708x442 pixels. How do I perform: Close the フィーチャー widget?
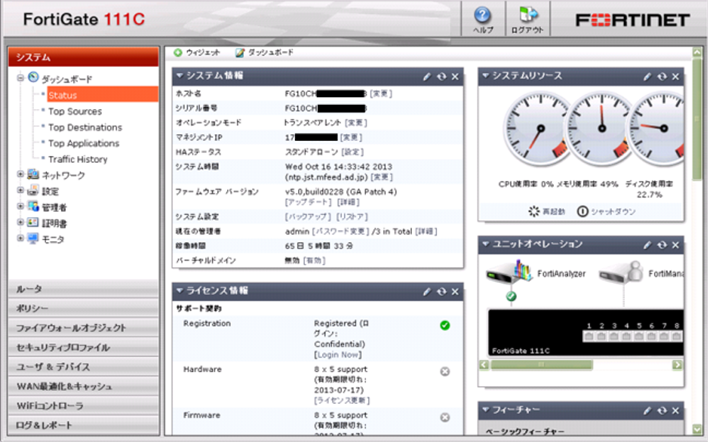[675, 410]
